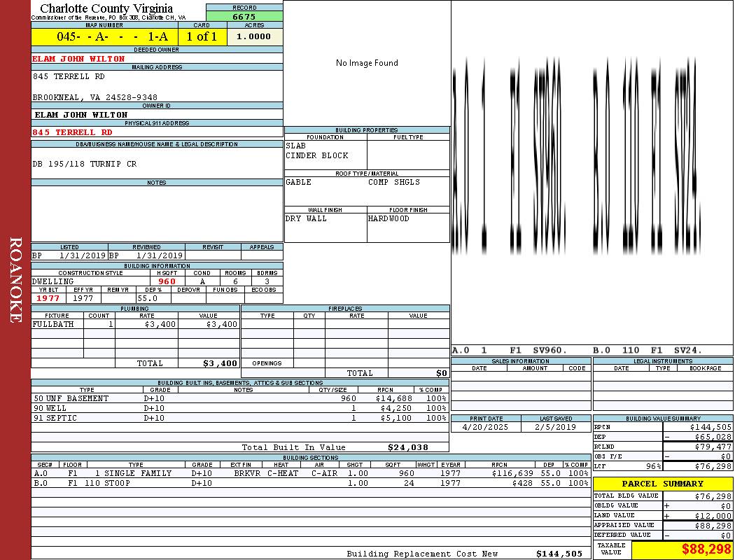
Task: Click the Reviewed date BP 1/31/2019
Action: click(x=146, y=256)
